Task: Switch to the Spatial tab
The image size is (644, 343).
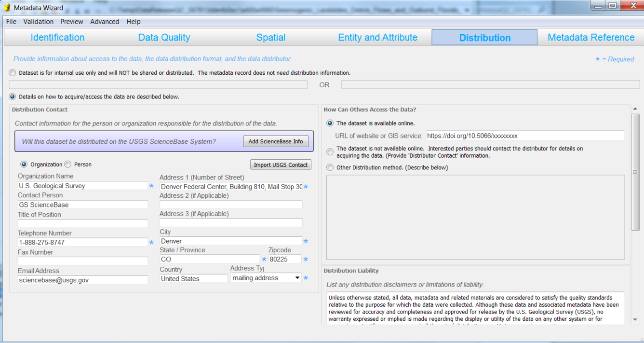Action: coord(270,38)
